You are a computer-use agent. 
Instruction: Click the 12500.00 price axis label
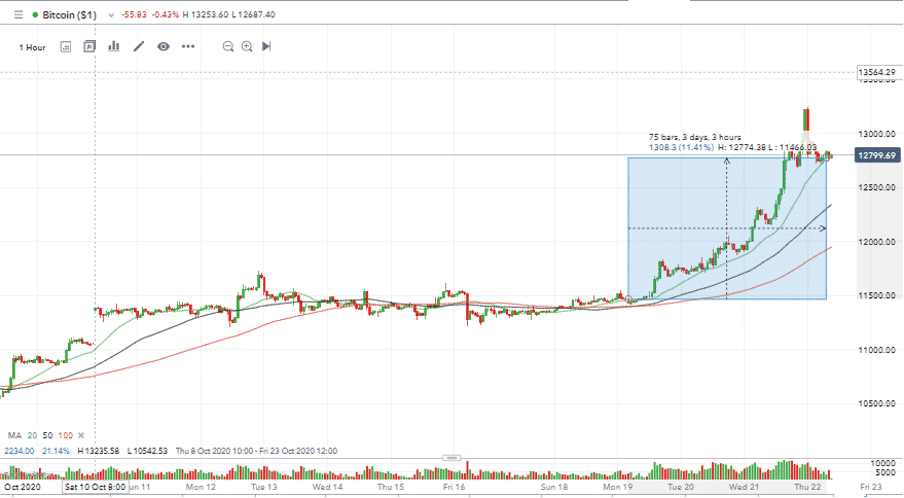click(x=877, y=187)
